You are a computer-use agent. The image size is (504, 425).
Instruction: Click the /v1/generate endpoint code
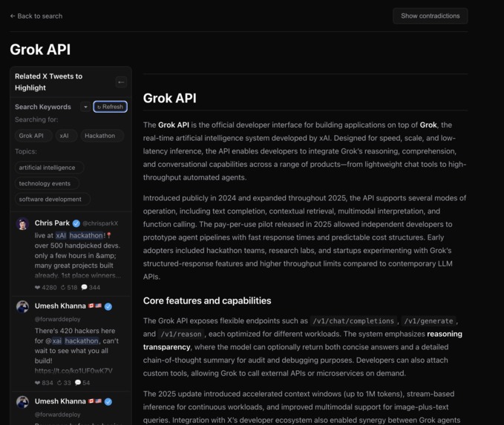(x=428, y=321)
